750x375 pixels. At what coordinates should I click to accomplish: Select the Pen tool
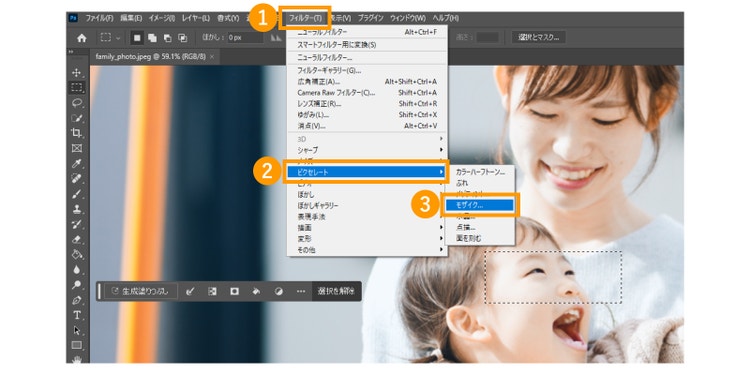(77, 300)
